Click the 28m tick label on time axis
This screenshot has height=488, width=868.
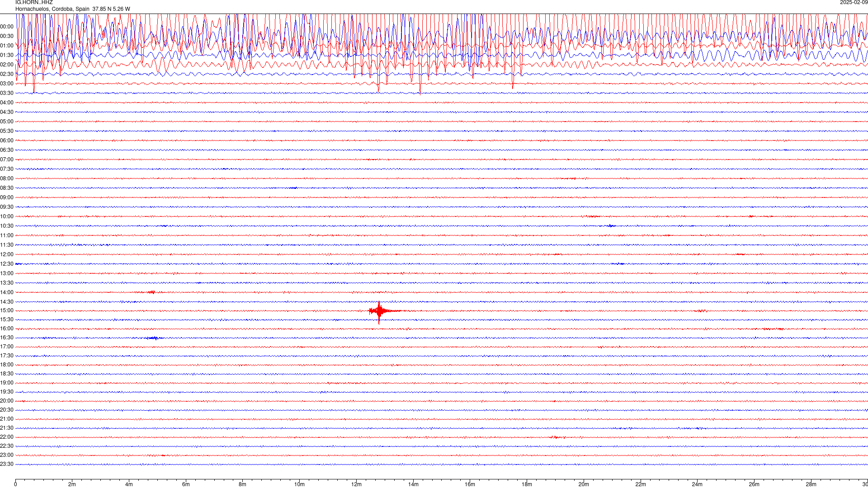pyautogui.click(x=811, y=484)
